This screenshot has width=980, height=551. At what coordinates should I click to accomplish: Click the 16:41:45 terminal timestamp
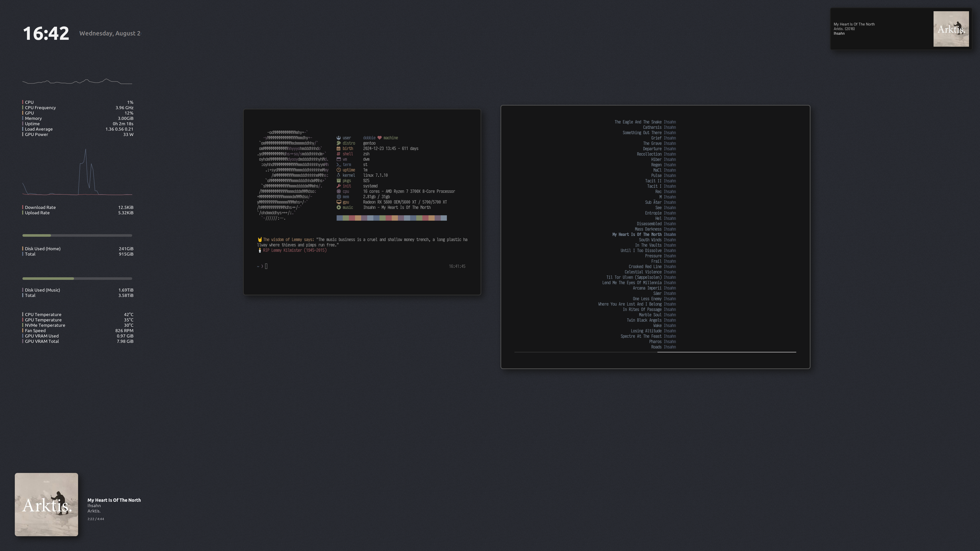tap(457, 266)
